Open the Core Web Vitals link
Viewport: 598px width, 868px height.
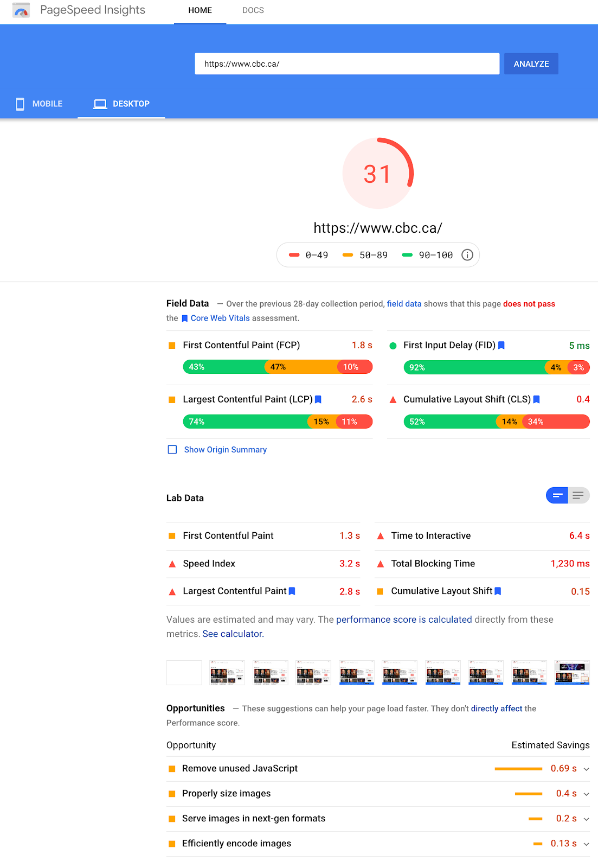pyautogui.click(x=220, y=318)
